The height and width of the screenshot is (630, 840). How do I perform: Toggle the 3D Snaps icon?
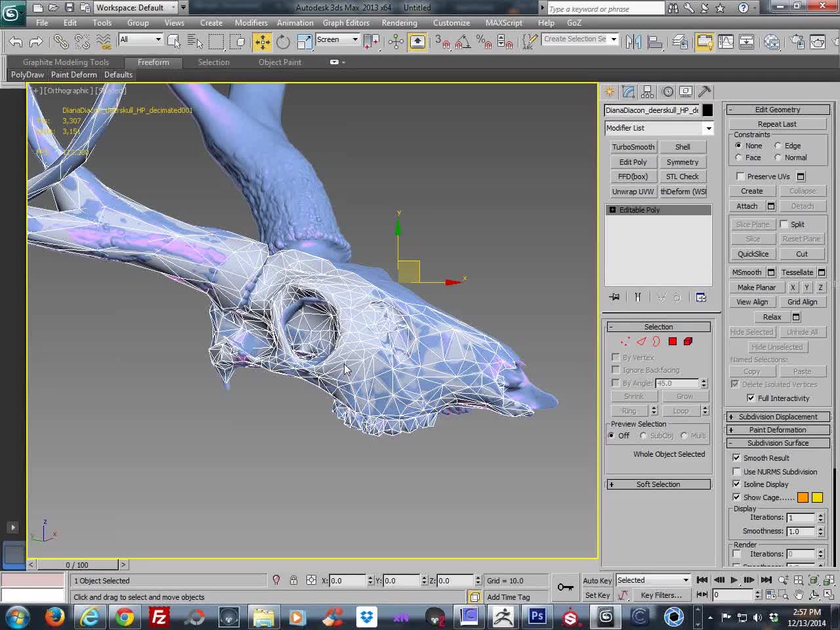(x=442, y=42)
